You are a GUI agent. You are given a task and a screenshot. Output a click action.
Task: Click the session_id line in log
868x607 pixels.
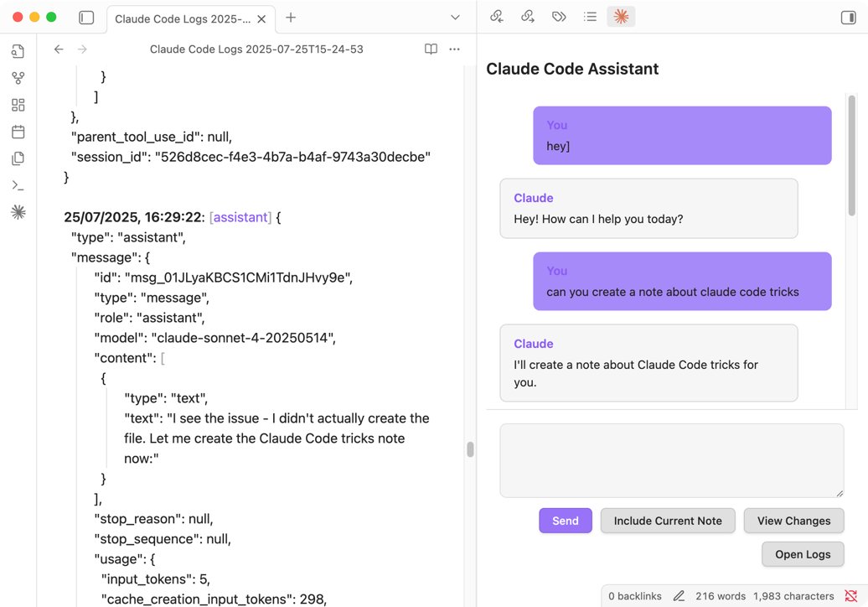click(251, 157)
